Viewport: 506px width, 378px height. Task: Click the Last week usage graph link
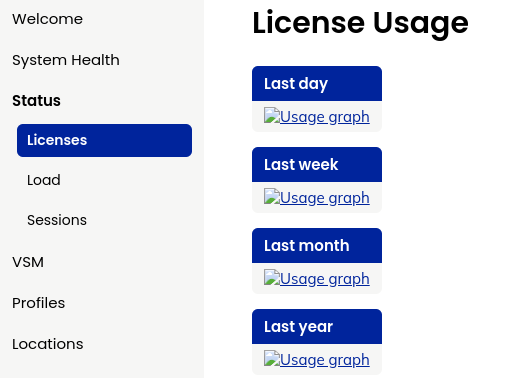[x=325, y=198]
